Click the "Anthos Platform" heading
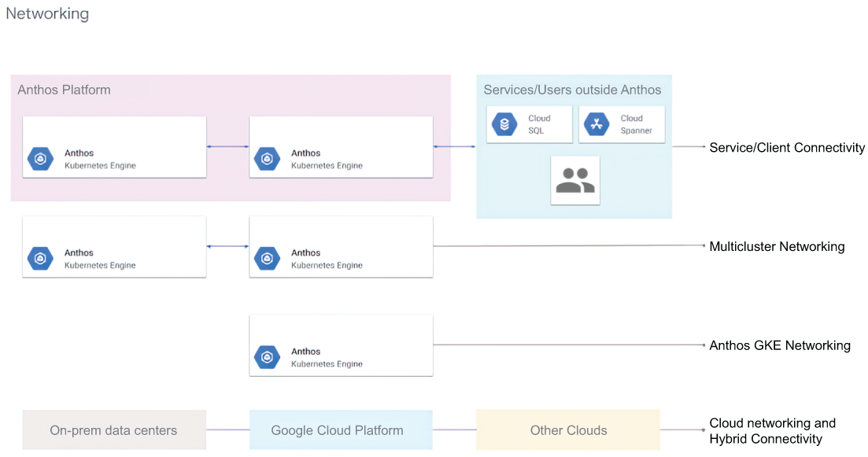Screen dimensions: 868x457 65,90
